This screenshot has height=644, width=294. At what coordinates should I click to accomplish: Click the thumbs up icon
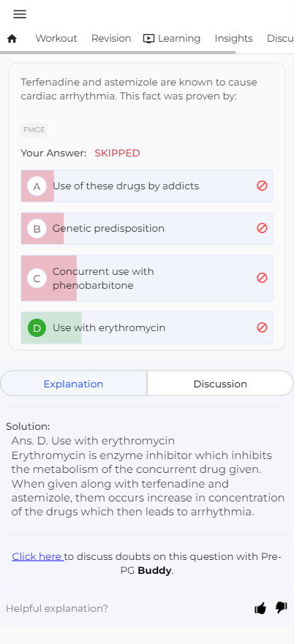[x=260, y=608]
